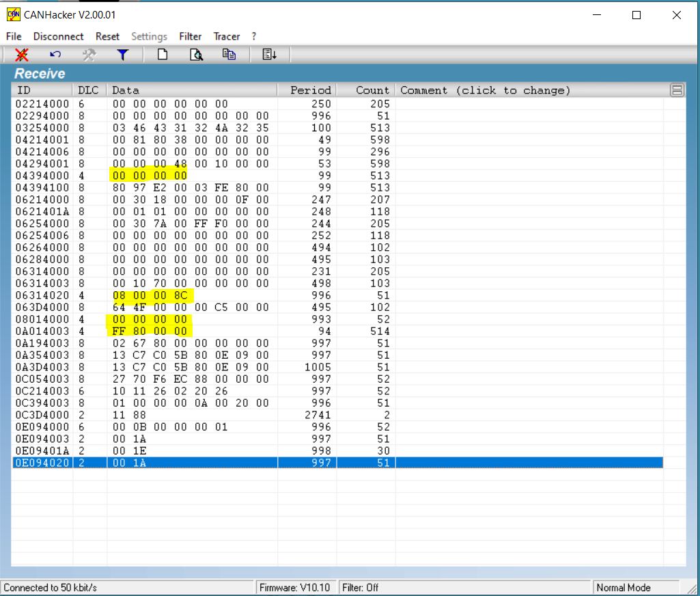700x596 pixels.
Task: Click the blue reset undo arrow icon
Action: click(55, 55)
